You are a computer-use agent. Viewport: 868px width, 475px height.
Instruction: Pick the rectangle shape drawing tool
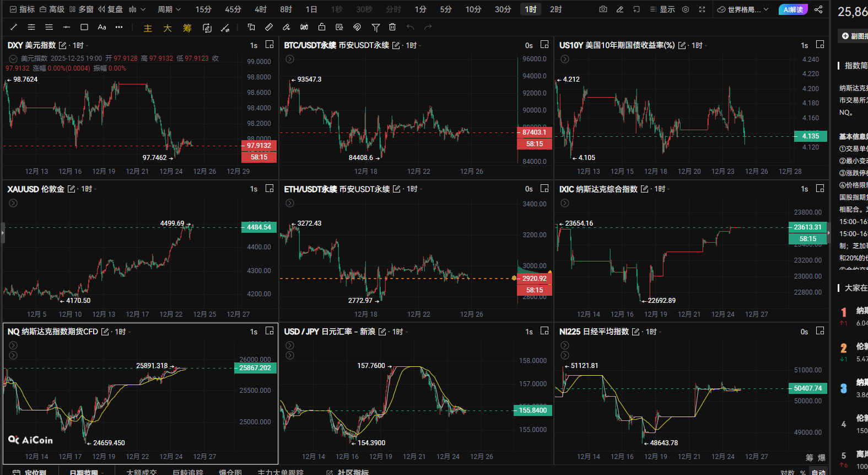point(84,27)
